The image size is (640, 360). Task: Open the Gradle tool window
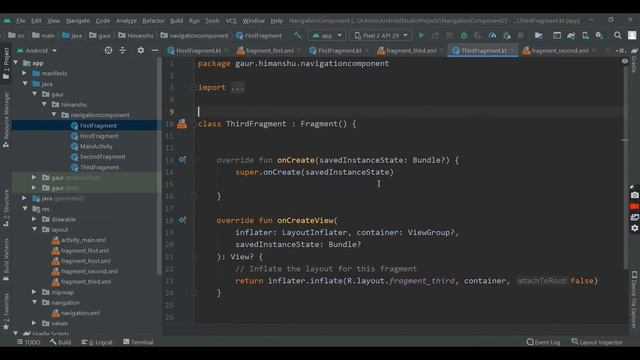634,61
